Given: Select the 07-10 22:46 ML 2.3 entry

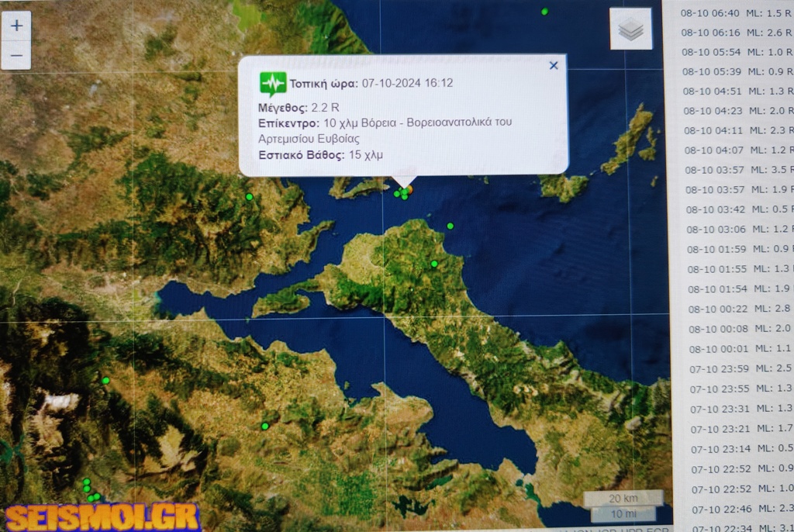Looking at the screenshot, I should pyautogui.click(x=737, y=508).
